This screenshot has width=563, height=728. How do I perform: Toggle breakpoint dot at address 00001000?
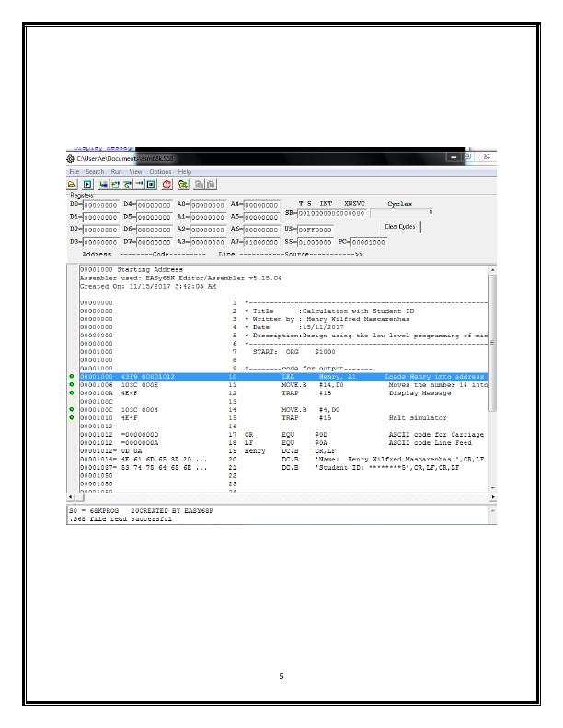[73, 377]
